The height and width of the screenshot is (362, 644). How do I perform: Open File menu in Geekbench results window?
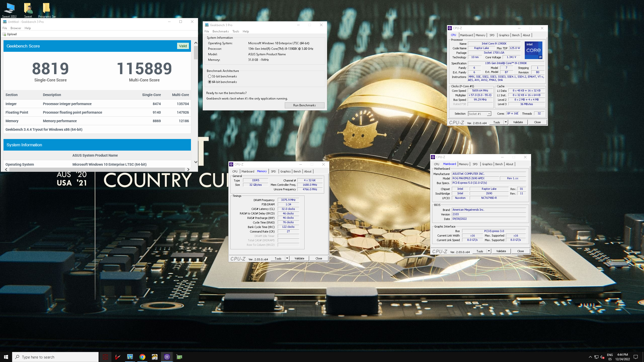[x=5, y=28]
